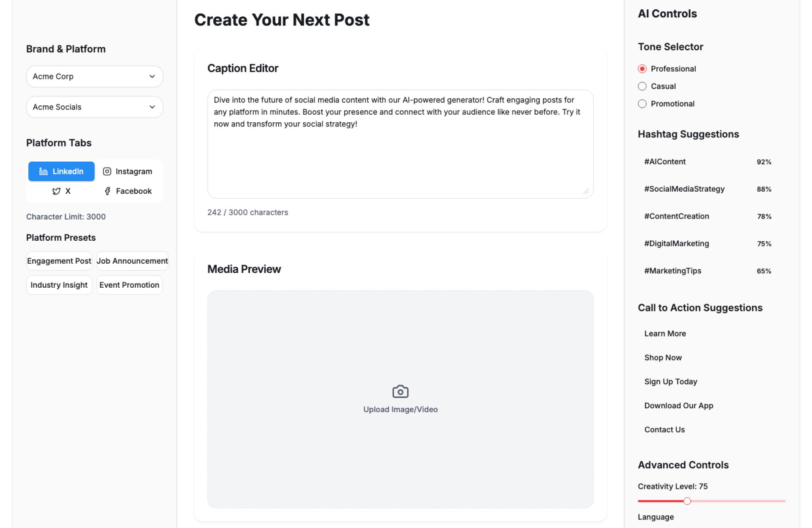The width and height of the screenshot is (812, 528).
Task: Switch to the Facebook platform tab
Action: (x=128, y=191)
